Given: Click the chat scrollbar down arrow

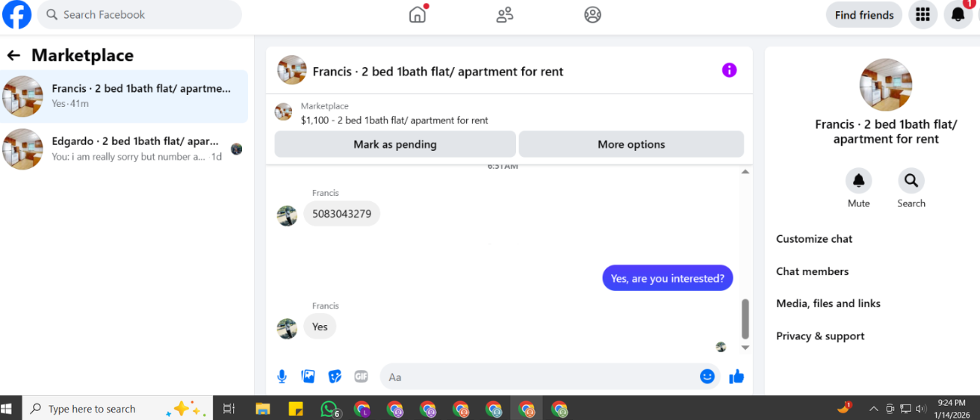Looking at the screenshot, I should click(x=745, y=348).
